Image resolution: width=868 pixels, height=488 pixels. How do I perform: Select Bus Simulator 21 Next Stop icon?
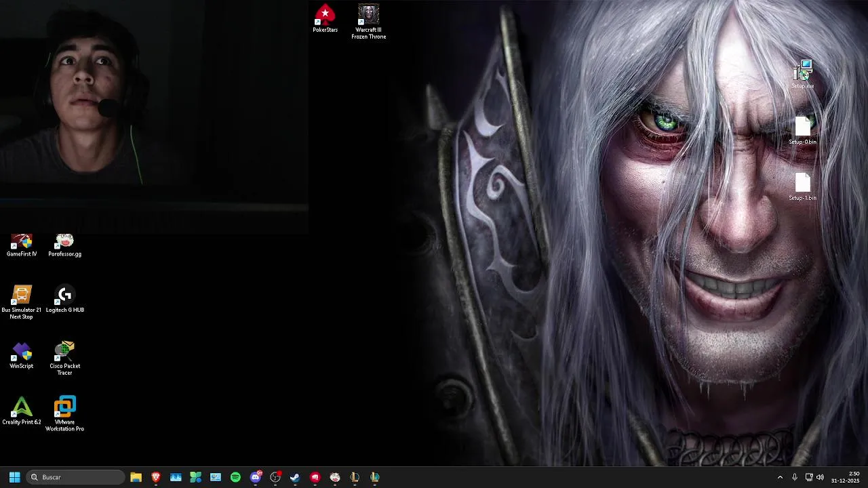(x=22, y=302)
